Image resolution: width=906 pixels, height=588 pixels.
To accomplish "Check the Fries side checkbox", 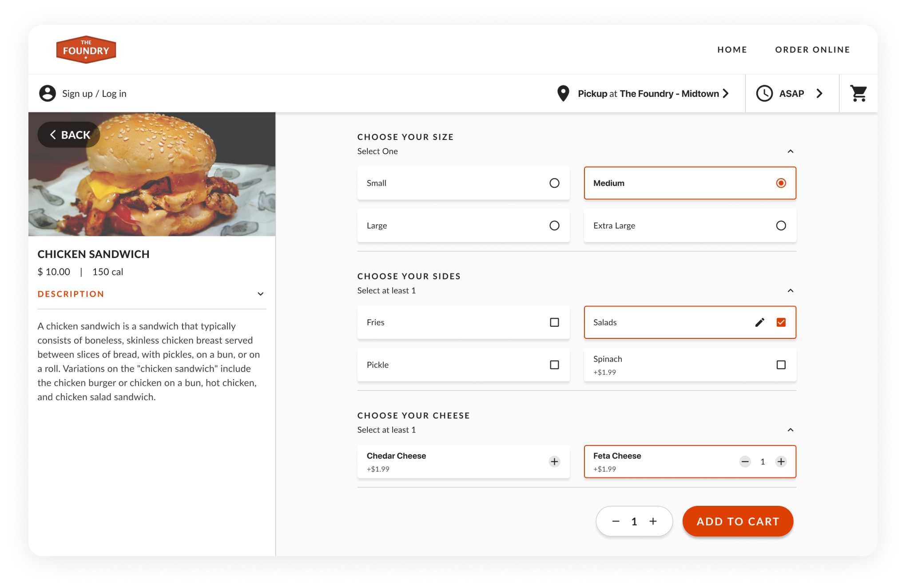I will click(x=554, y=322).
